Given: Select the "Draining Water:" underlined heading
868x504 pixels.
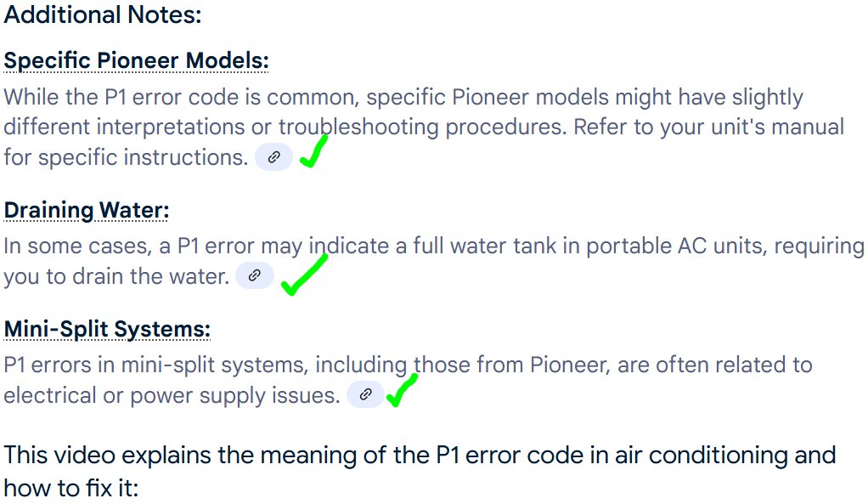Looking at the screenshot, I should 87,211.
